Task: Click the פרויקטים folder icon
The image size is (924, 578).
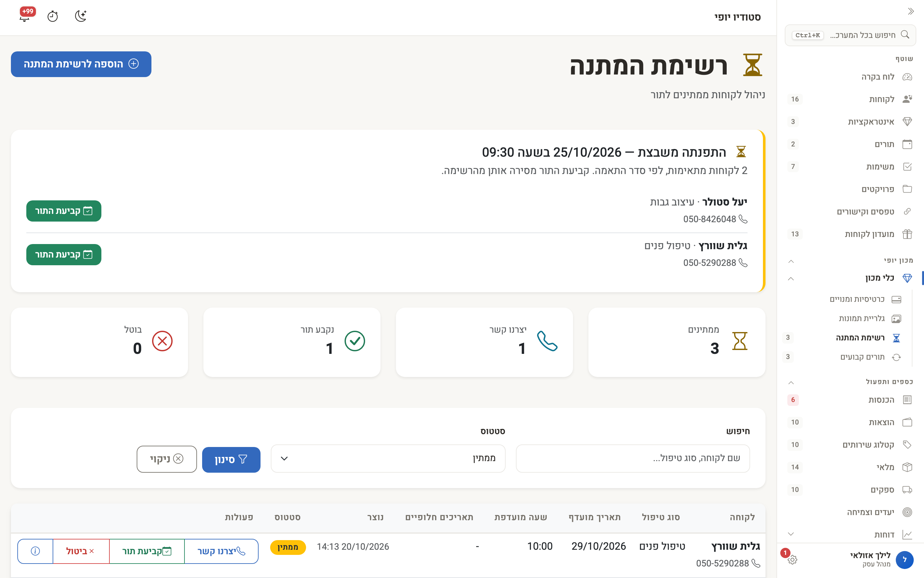Action: (907, 189)
